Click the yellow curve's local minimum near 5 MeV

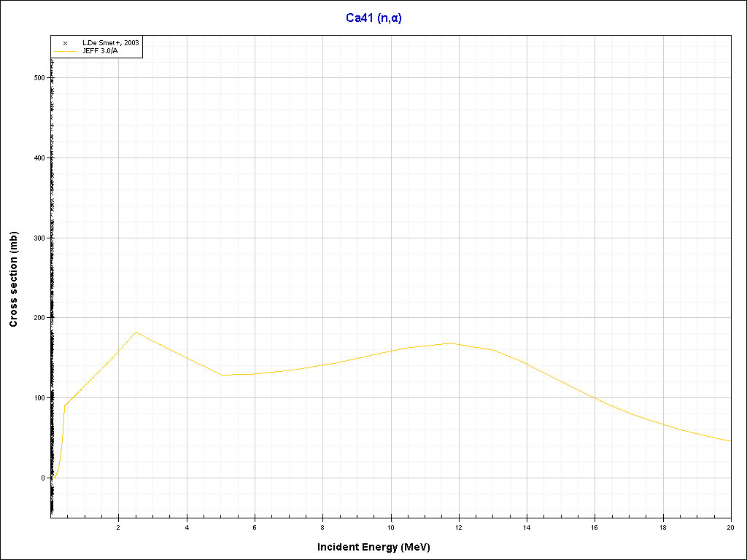[x=222, y=375]
